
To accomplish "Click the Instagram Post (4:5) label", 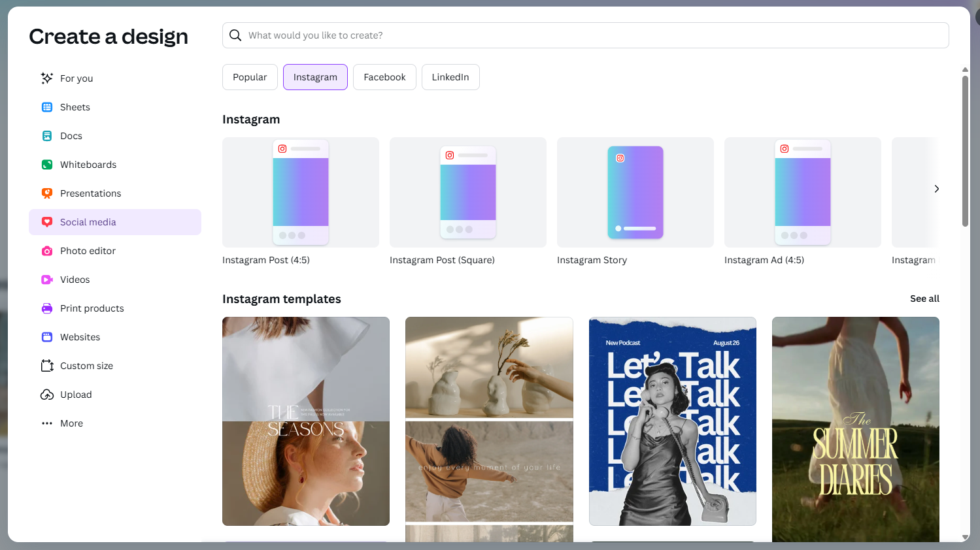I will click(266, 260).
